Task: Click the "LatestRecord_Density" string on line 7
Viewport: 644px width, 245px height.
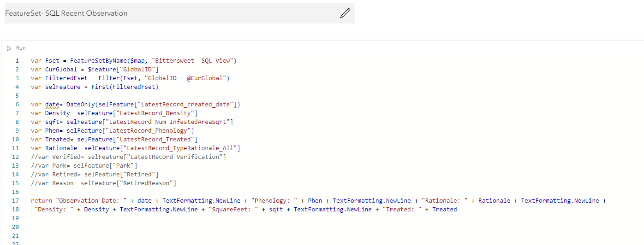Action: tap(151, 113)
